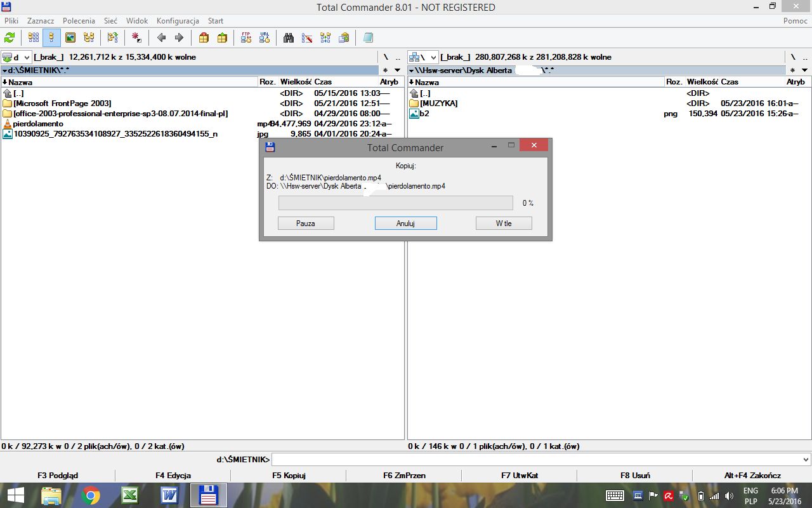
Task: Click W tle to copy in background
Action: point(504,224)
